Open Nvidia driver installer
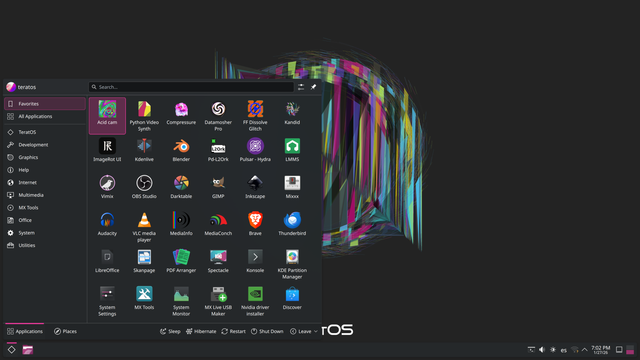The height and width of the screenshot is (360, 640). click(255, 301)
